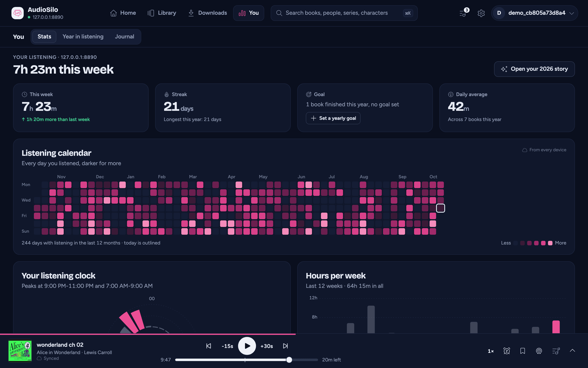
Task: Click Open your 2026 story button
Action: (x=534, y=69)
